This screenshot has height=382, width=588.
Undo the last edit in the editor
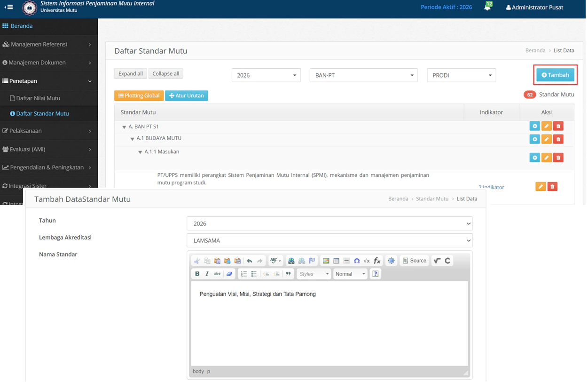pos(250,261)
